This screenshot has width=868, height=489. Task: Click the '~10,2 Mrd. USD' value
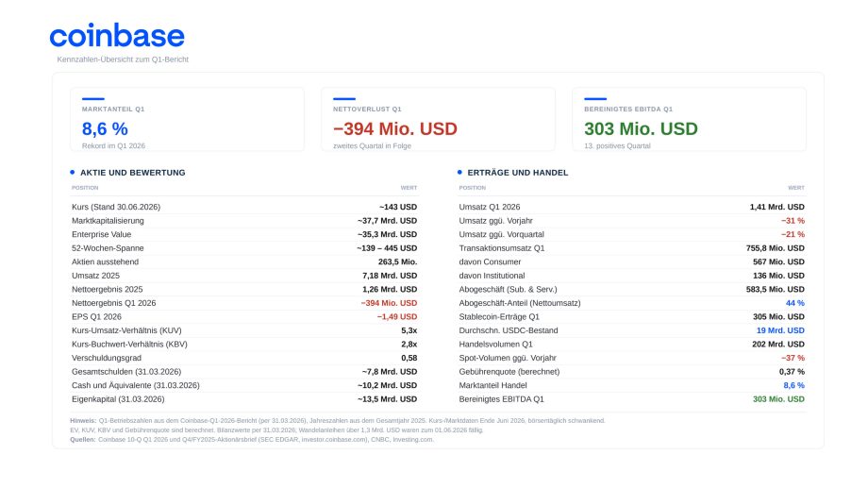pos(388,385)
